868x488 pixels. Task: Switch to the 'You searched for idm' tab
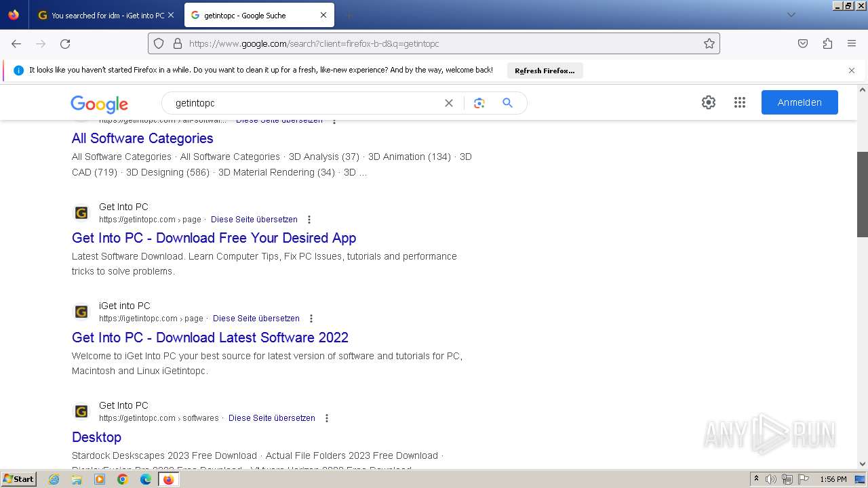point(105,15)
